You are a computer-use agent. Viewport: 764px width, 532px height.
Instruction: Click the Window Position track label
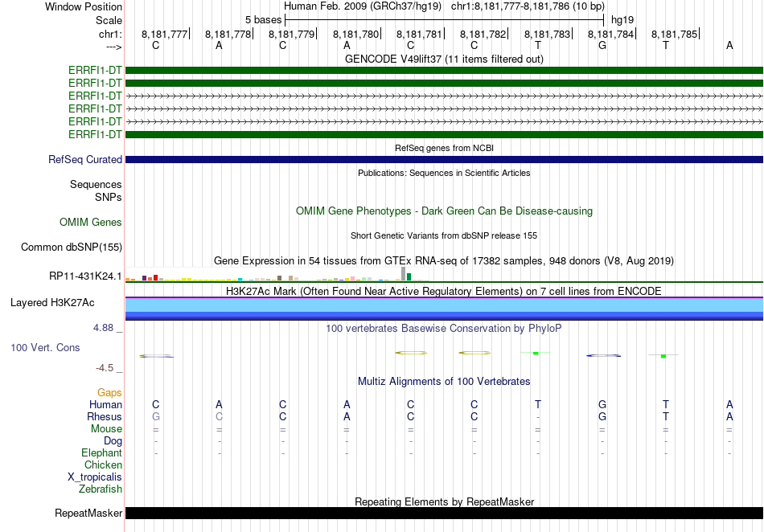point(84,6)
